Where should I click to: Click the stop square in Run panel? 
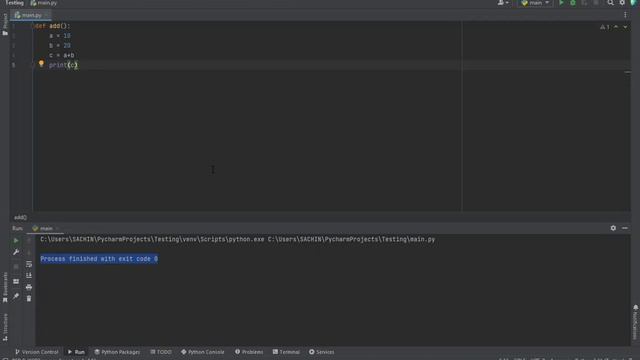click(x=16, y=267)
